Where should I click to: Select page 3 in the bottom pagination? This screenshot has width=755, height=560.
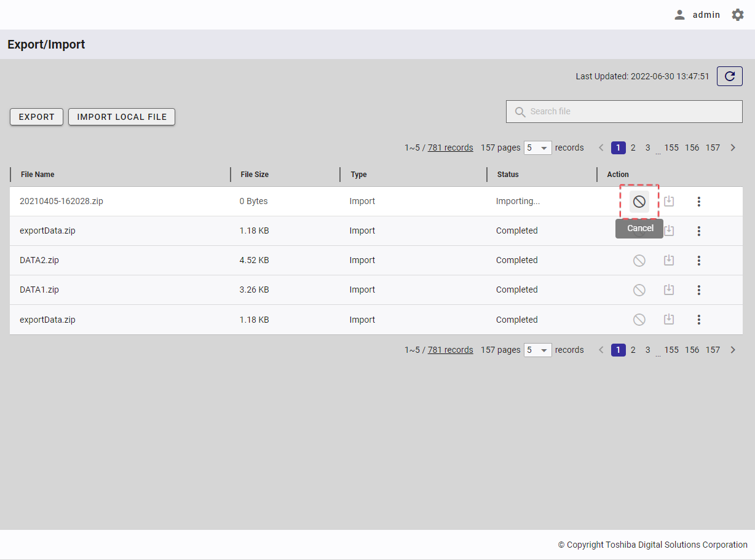point(648,350)
